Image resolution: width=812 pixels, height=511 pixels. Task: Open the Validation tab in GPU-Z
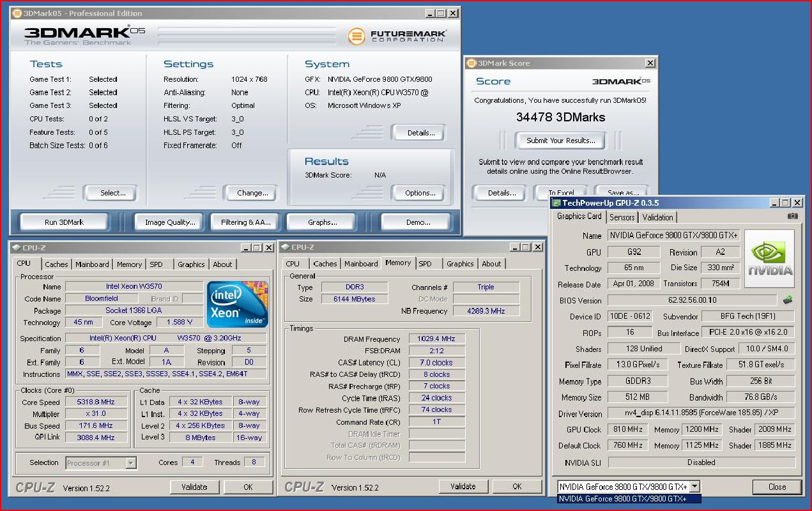[657, 217]
